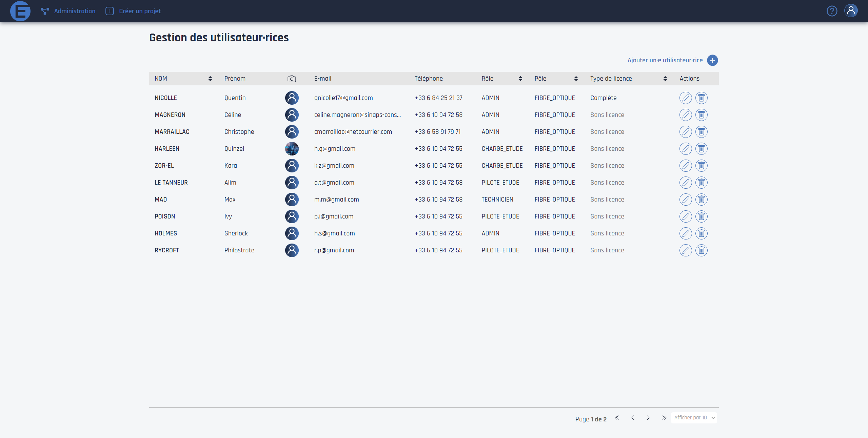Open the Administration menu
Image resolution: width=868 pixels, height=438 pixels.
(x=68, y=11)
